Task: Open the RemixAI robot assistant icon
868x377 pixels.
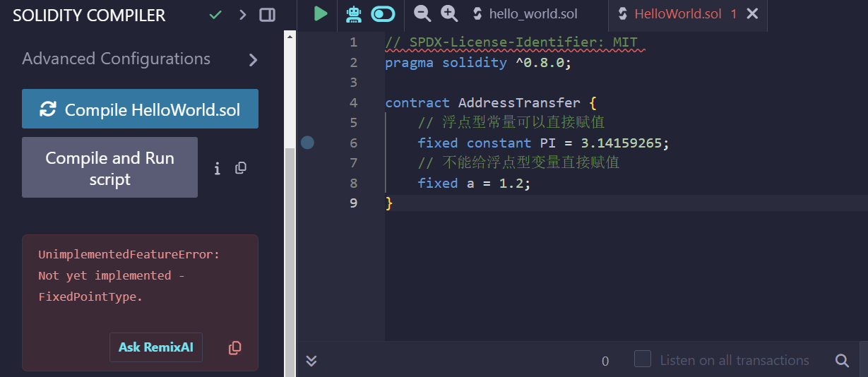Action: 353,13
